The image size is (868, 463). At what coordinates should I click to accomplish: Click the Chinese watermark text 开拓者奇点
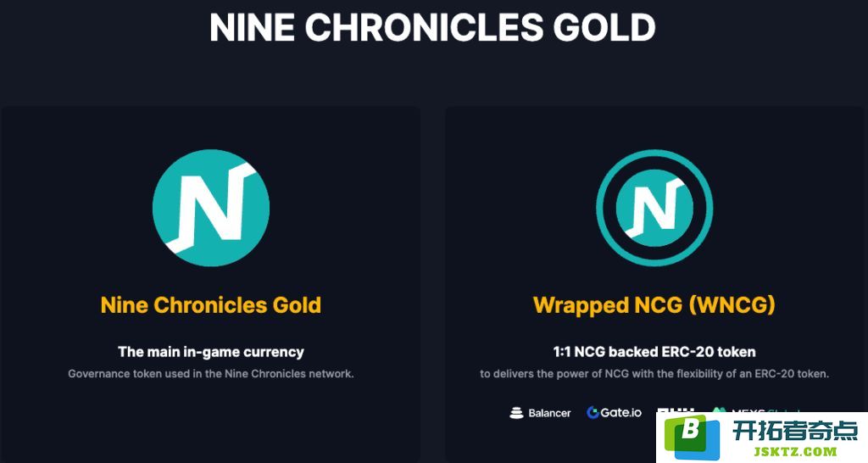795,430
